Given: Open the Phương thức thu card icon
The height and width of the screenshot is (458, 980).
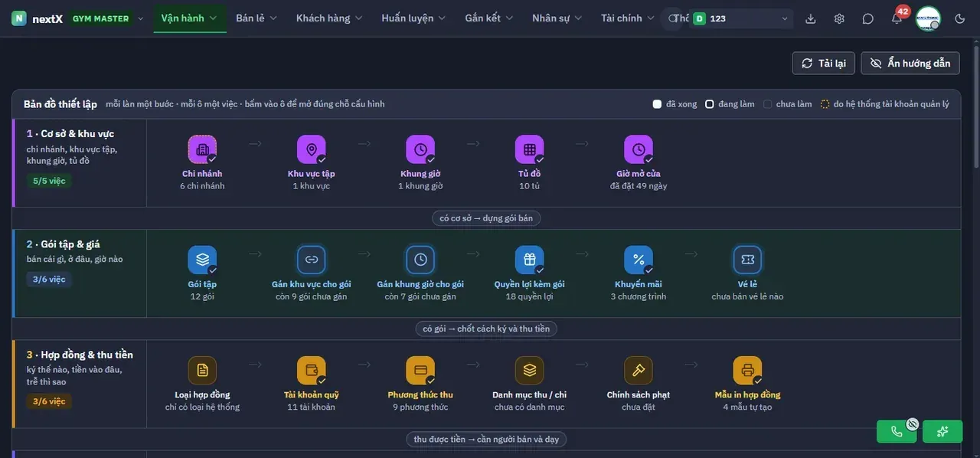Looking at the screenshot, I should pos(420,370).
